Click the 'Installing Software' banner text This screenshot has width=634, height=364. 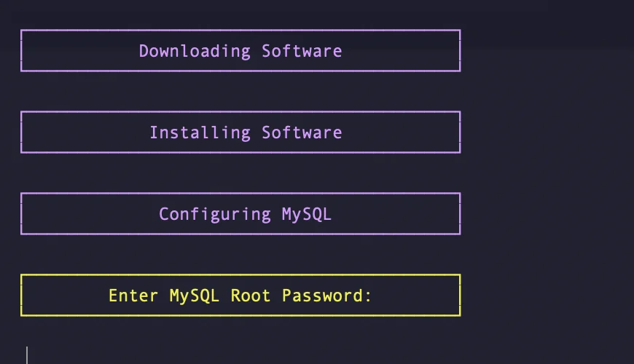click(246, 133)
